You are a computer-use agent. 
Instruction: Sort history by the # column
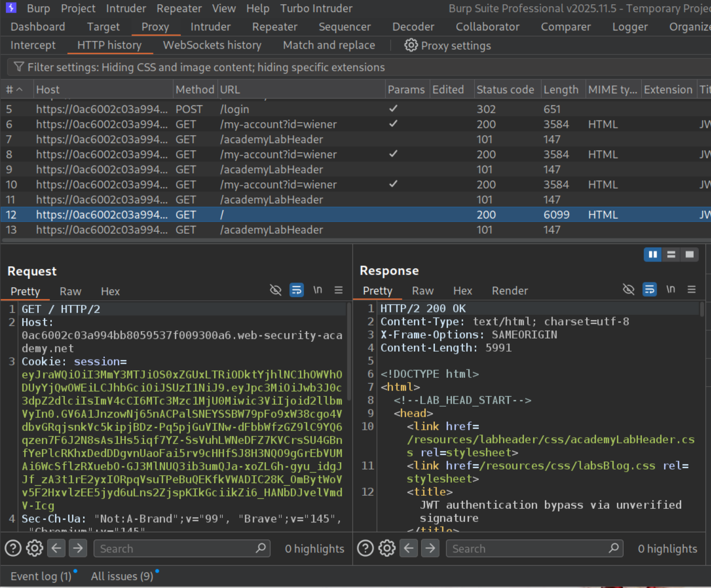pos(14,90)
